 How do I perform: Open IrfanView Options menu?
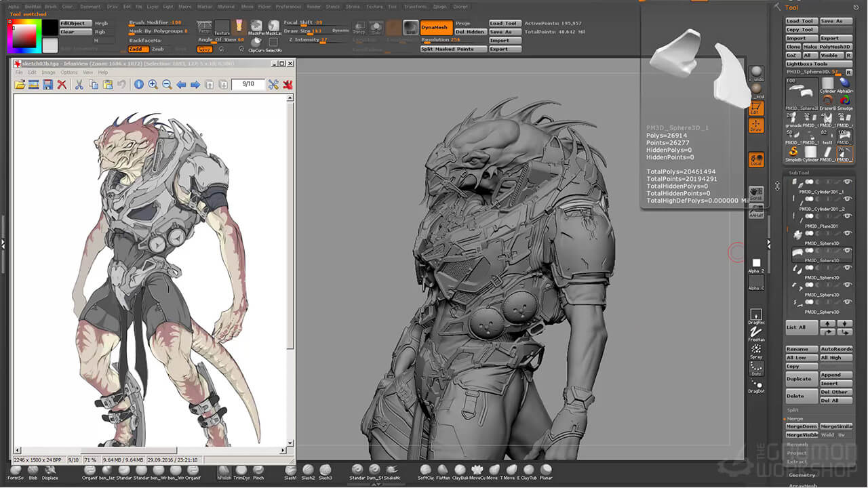pos(69,73)
